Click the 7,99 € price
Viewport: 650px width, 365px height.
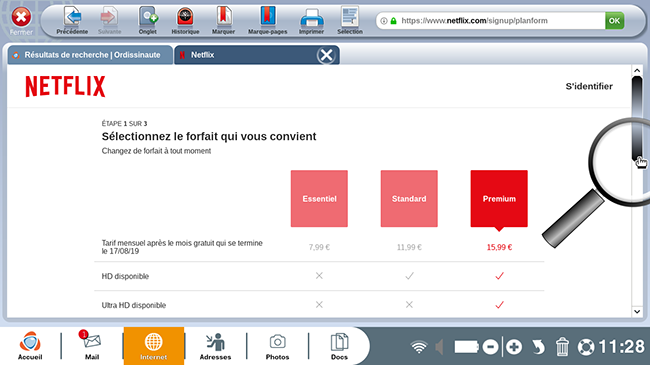(x=319, y=247)
